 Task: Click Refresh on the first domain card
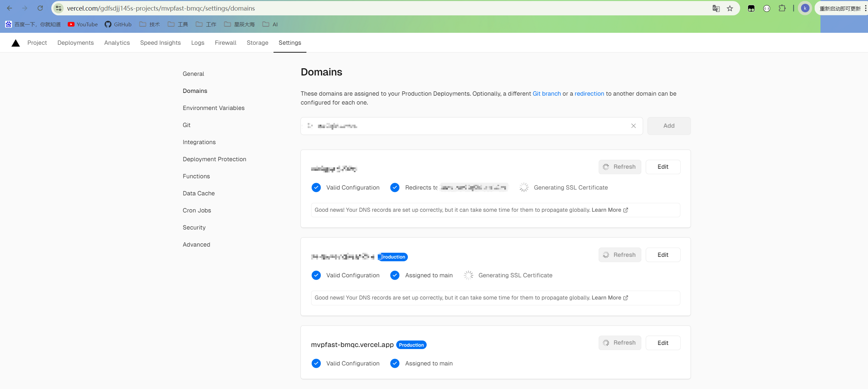(x=619, y=167)
